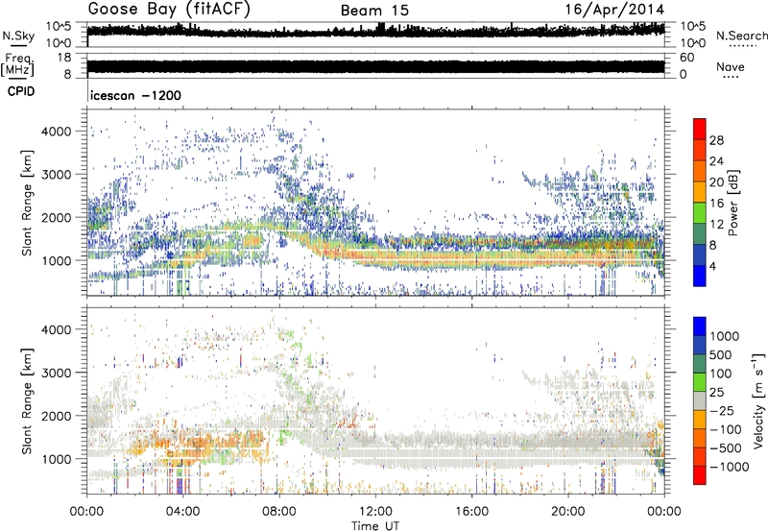
Task: Select the -1000 label on Velocity colorbar
Action: click(x=729, y=467)
